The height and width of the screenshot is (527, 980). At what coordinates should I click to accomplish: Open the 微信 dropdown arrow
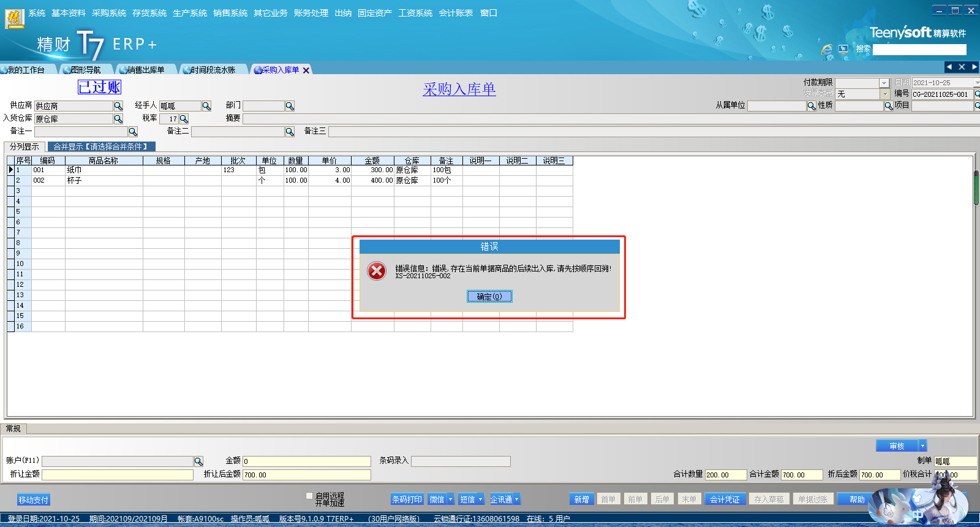[450, 499]
